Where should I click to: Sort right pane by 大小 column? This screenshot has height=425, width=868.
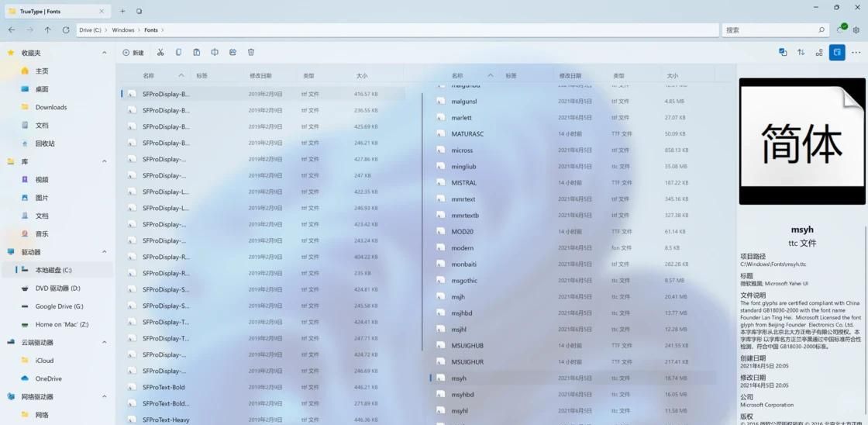pyautogui.click(x=672, y=75)
